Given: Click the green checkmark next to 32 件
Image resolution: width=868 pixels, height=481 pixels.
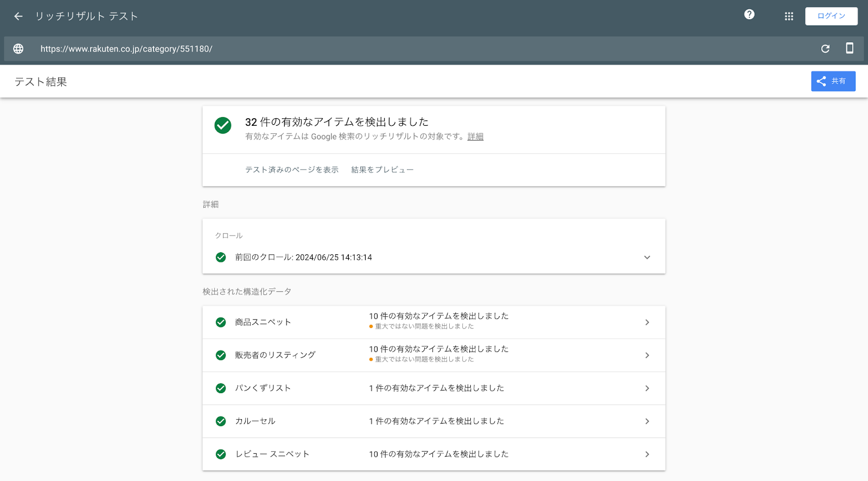Looking at the screenshot, I should (x=223, y=125).
